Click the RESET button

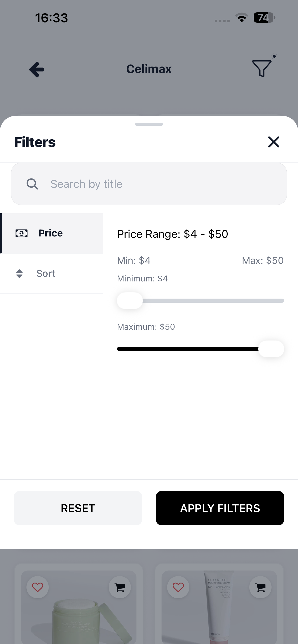[x=78, y=508]
